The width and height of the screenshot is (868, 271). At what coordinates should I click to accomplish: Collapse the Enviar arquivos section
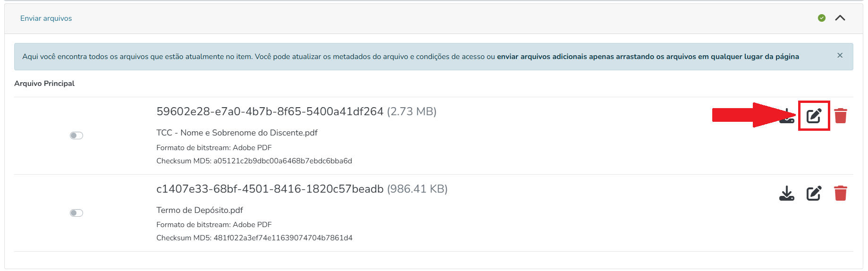coord(840,18)
